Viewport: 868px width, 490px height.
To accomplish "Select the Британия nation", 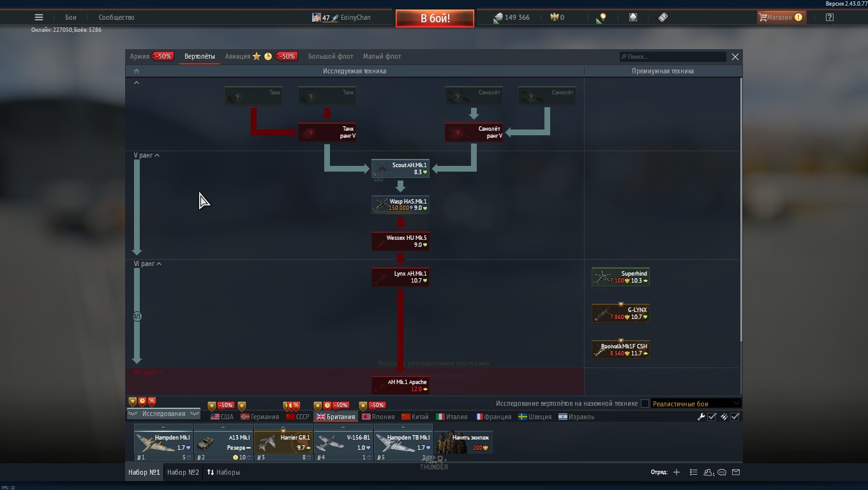I will tap(336, 417).
